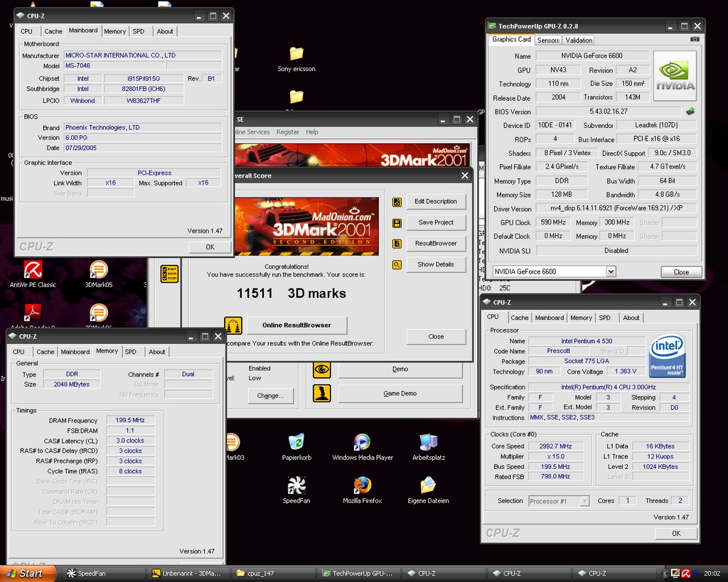Open the SpeedFan desktop shortcut
Viewport: 728px width, 582px height.
(296, 490)
